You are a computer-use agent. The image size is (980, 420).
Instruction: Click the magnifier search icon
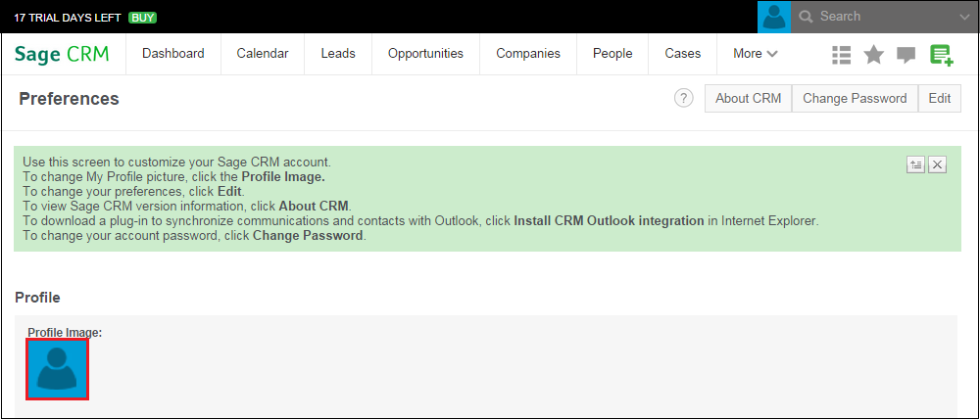tap(807, 17)
